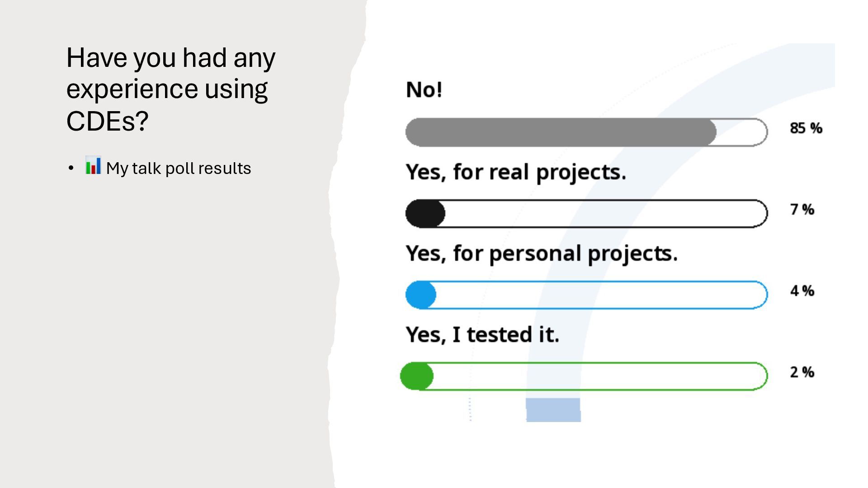Click the green filled knob of the 2% bar

tap(417, 376)
